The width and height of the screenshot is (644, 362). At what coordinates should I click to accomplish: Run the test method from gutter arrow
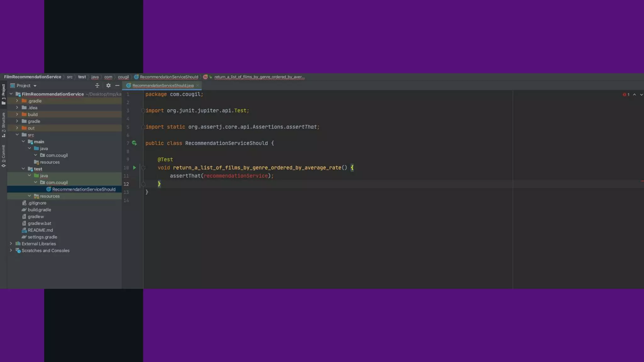coord(134,168)
